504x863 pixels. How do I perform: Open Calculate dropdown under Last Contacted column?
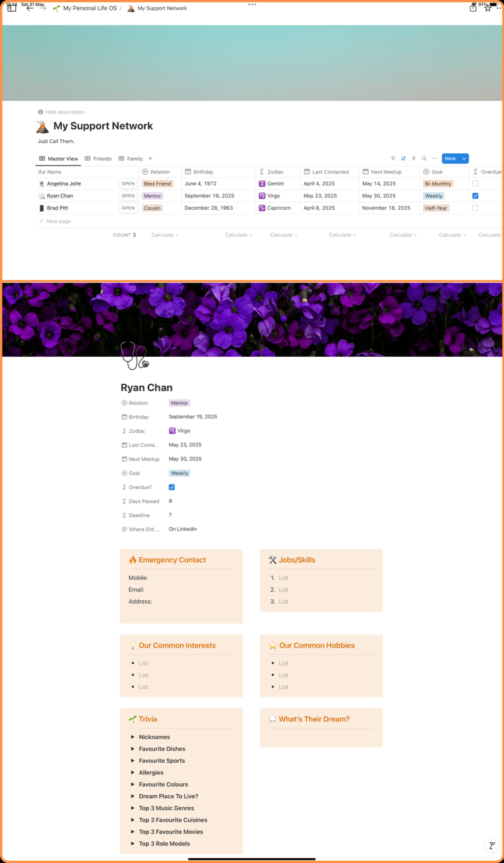click(x=342, y=235)
